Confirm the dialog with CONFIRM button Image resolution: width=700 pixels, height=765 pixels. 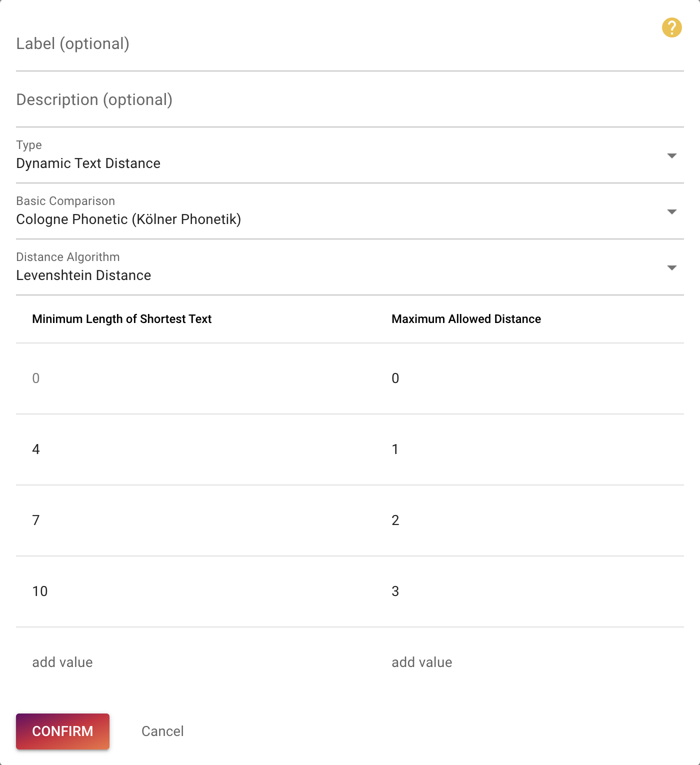coord(62,731)
